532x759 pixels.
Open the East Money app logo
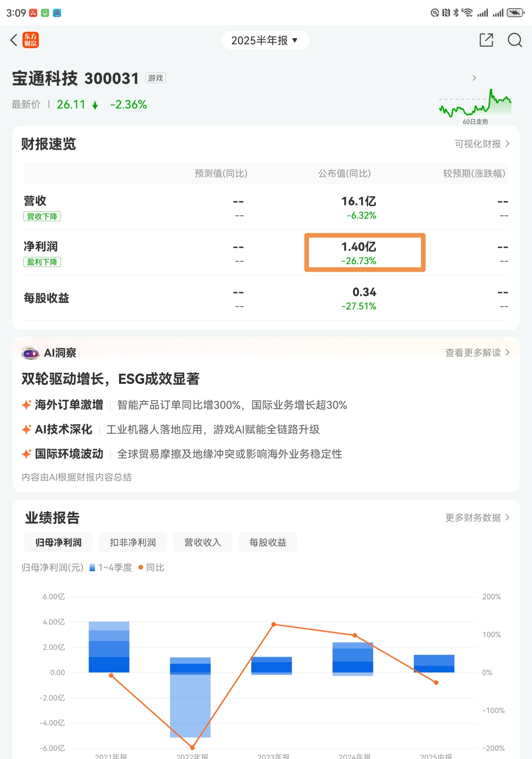31,40
